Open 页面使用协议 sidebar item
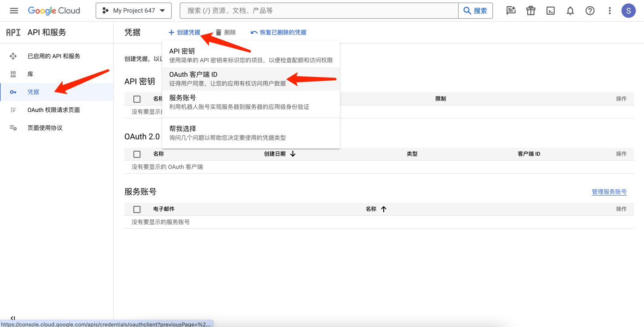 click(57, 128)
